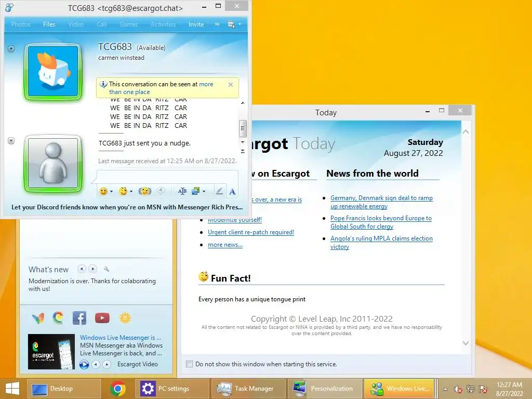Open the background scene dropdown arrow
The width and height of the screenshot is (532, 399).
click(204, 191)
